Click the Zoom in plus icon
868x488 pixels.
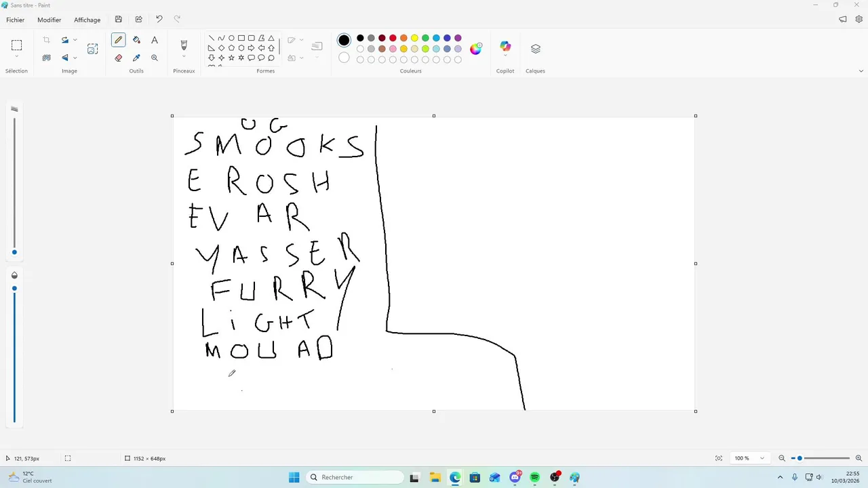(x=859, y=458)
